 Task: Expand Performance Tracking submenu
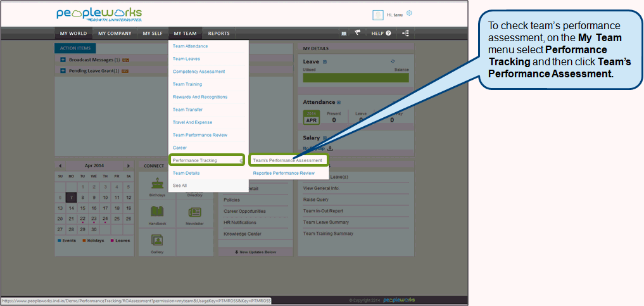click(x=207, y=160)
